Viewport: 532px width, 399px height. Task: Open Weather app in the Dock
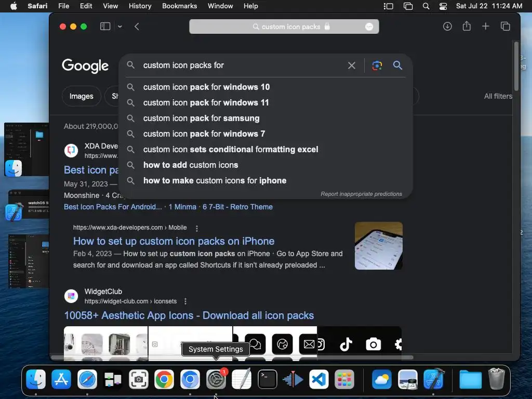coord(382,379)
